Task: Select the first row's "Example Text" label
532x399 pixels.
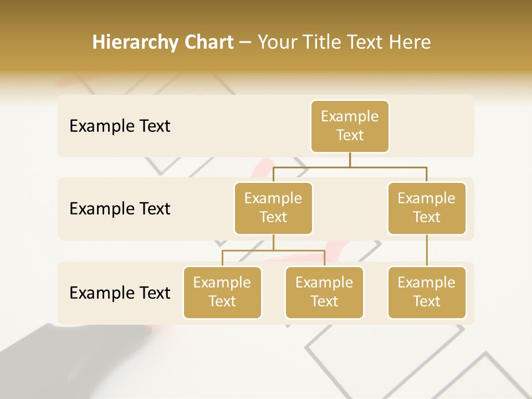Action: [120, 126]
